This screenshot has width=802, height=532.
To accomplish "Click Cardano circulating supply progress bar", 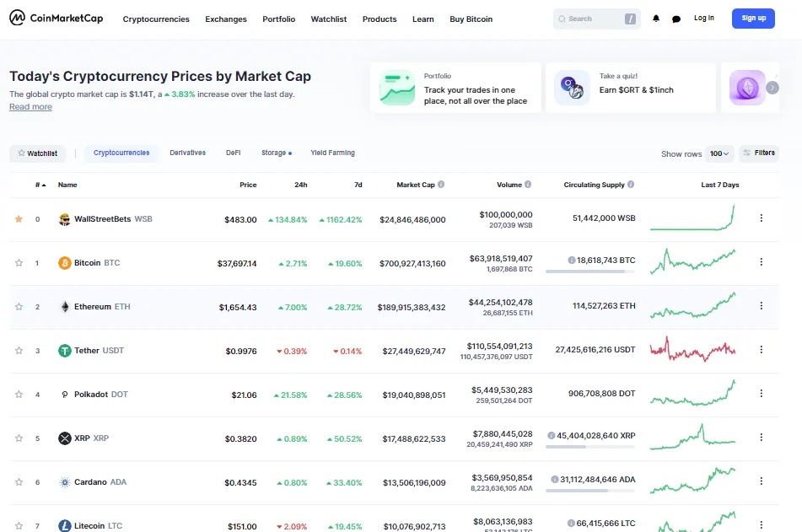I will (x=590, y=491).
